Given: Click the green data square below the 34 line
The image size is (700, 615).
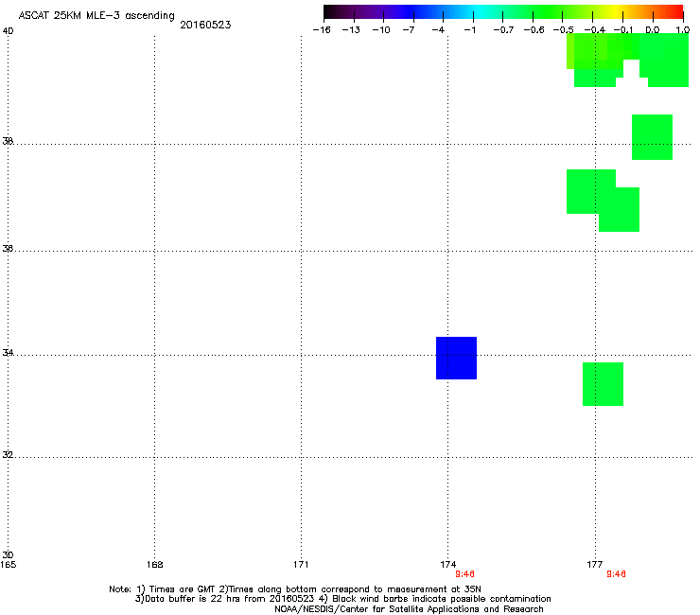Looking at the screenshot, I should click(604, 384).
